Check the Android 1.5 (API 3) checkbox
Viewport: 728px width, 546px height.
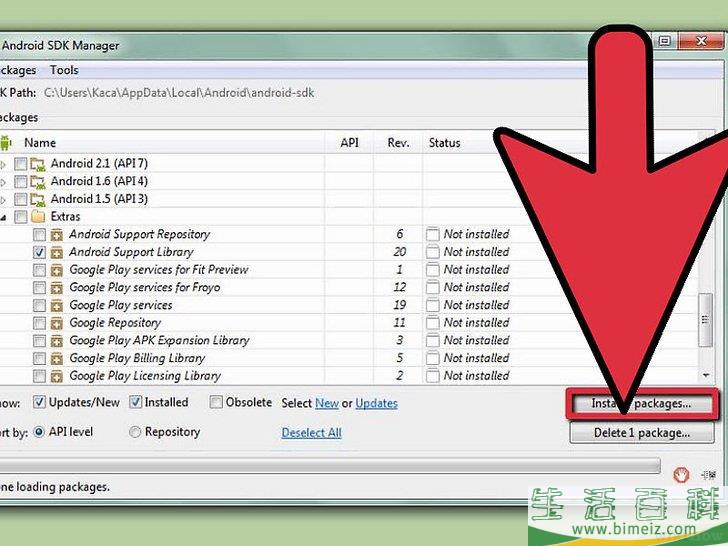pyautogui.click(x=20, y=200)
